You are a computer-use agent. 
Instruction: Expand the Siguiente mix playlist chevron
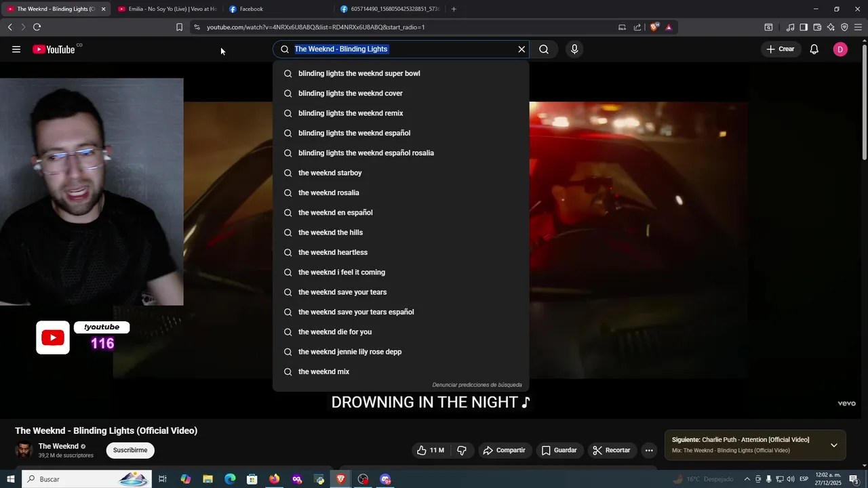coord(834,445)
